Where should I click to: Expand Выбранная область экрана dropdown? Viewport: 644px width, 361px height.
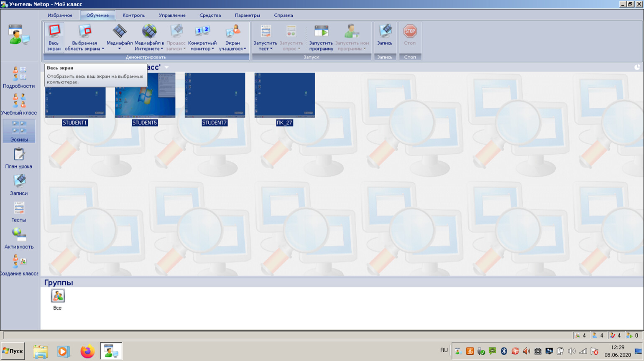[103, 49]
